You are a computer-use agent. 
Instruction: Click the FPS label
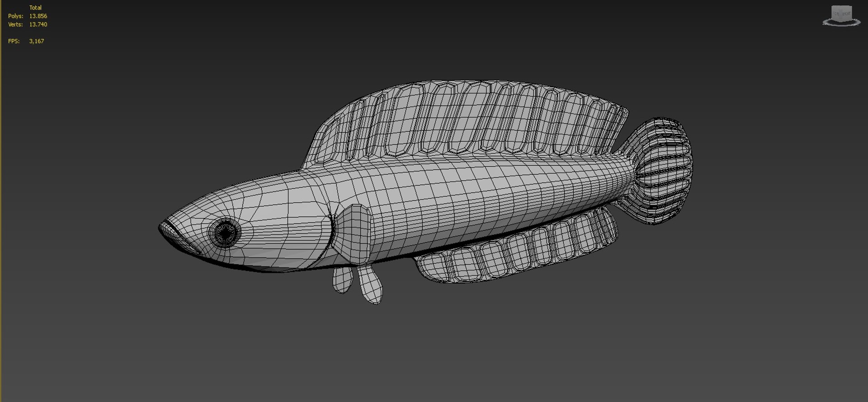[x=14, y=41]
